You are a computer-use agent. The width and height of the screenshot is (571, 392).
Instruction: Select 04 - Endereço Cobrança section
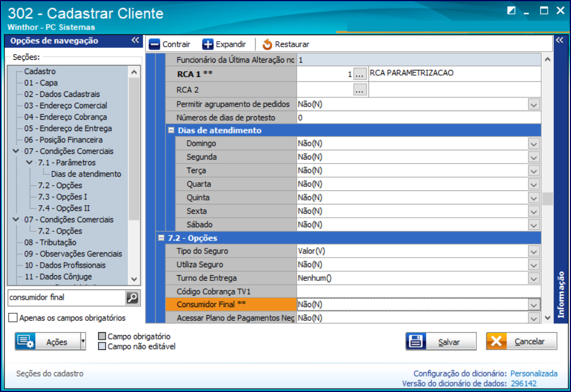(66, 117)
